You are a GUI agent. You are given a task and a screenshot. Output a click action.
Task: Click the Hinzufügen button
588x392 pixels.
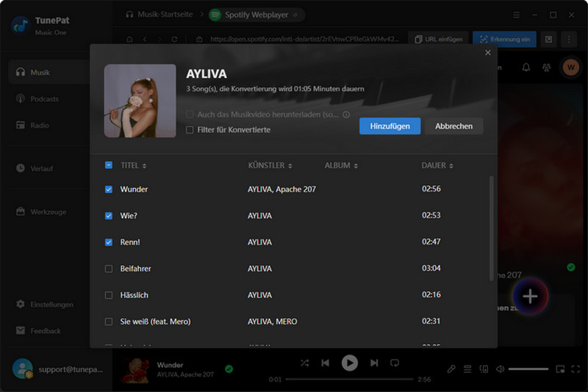[x=390, y=126]
